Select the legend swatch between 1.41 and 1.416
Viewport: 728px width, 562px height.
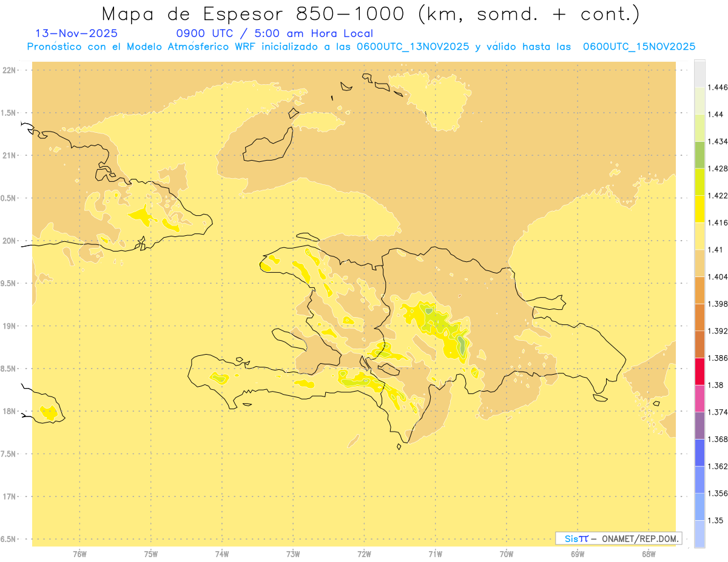click(699, 236)
